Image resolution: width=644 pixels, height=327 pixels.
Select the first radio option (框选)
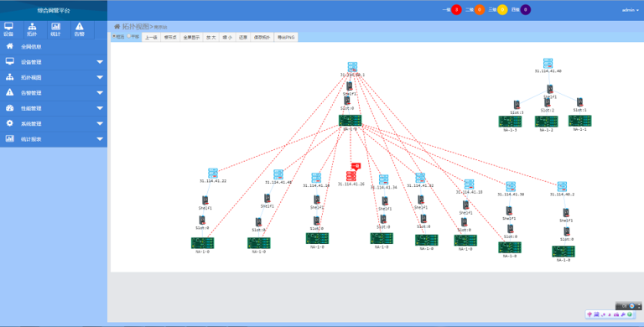coord(114,37)
